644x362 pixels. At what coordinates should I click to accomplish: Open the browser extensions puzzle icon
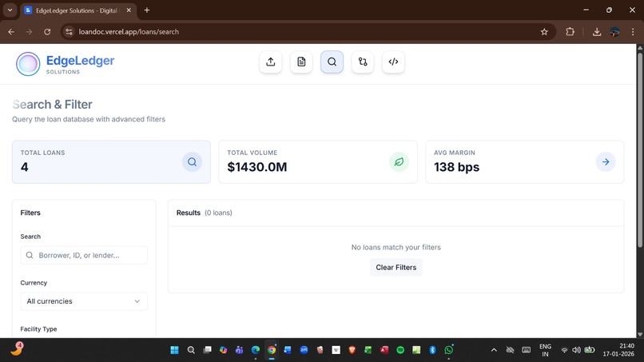tap(570, 32)
